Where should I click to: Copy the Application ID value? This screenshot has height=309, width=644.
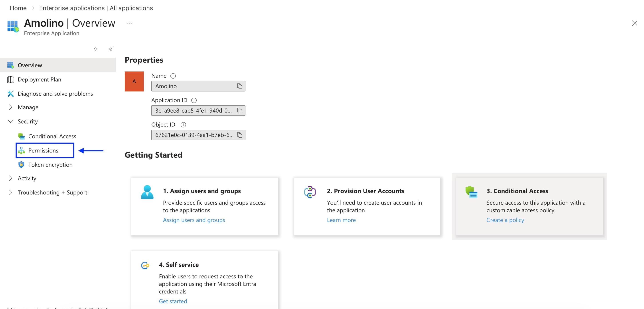pyautogui.click(x=240, y=110)
